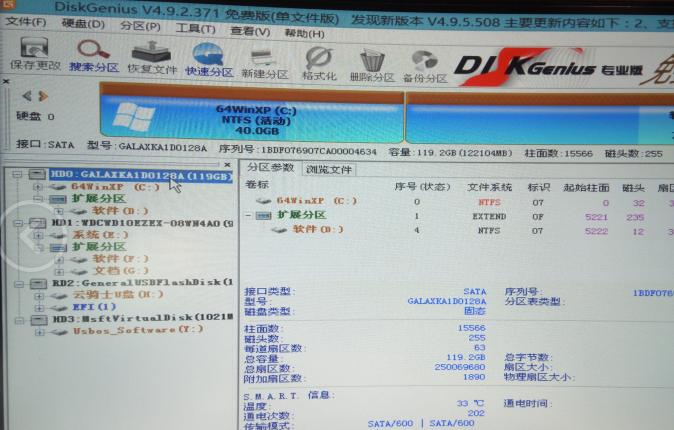Select Usbos_Software (Y:) in tree

[138, 330]
